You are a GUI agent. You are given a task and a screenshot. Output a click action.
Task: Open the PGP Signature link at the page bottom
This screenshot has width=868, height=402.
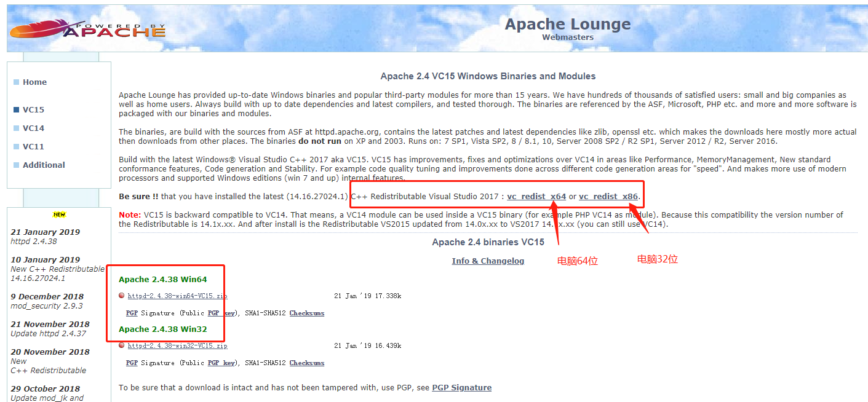coord(461,387)
